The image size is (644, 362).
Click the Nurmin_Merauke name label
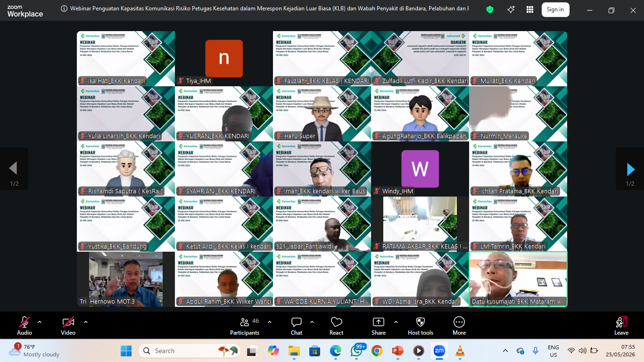[x=504, y=136]
